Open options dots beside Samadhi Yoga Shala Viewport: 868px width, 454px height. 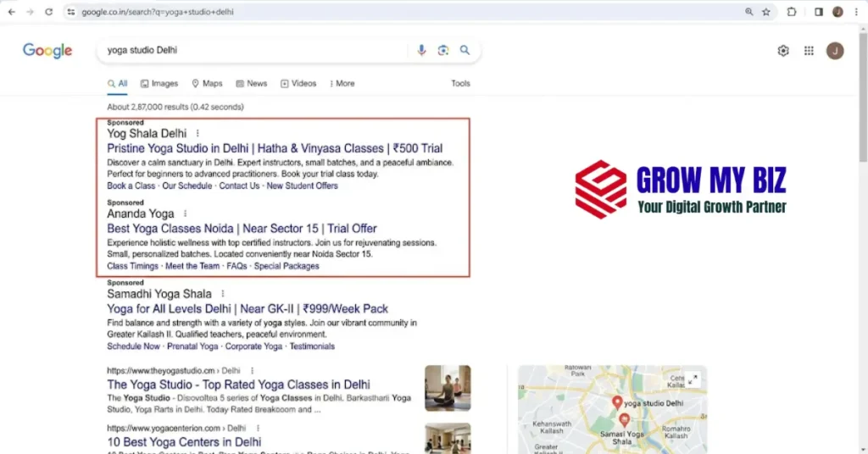(x=223, y=294)
